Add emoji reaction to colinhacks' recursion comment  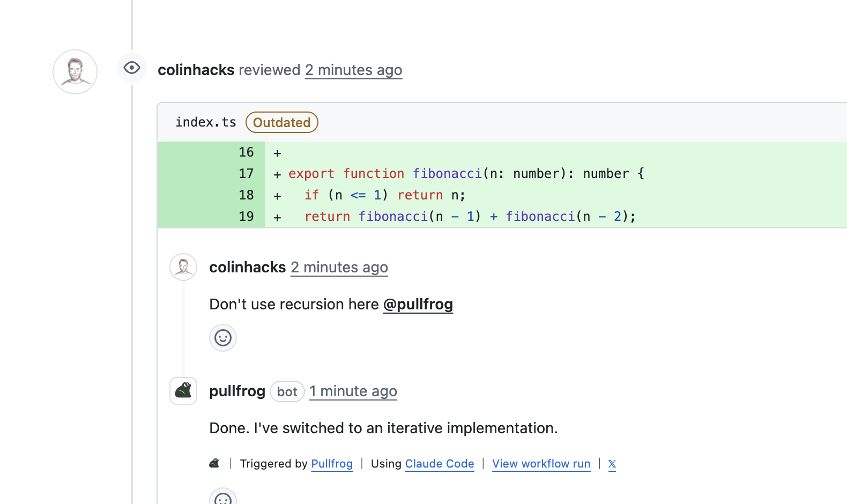(x=223, y=338)
